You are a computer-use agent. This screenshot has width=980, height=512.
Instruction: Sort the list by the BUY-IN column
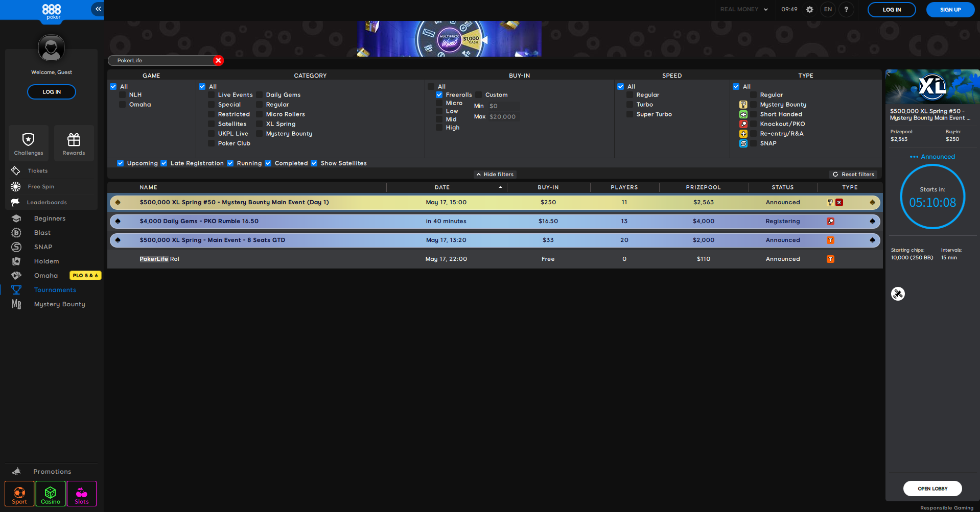[x=548, y=187]
